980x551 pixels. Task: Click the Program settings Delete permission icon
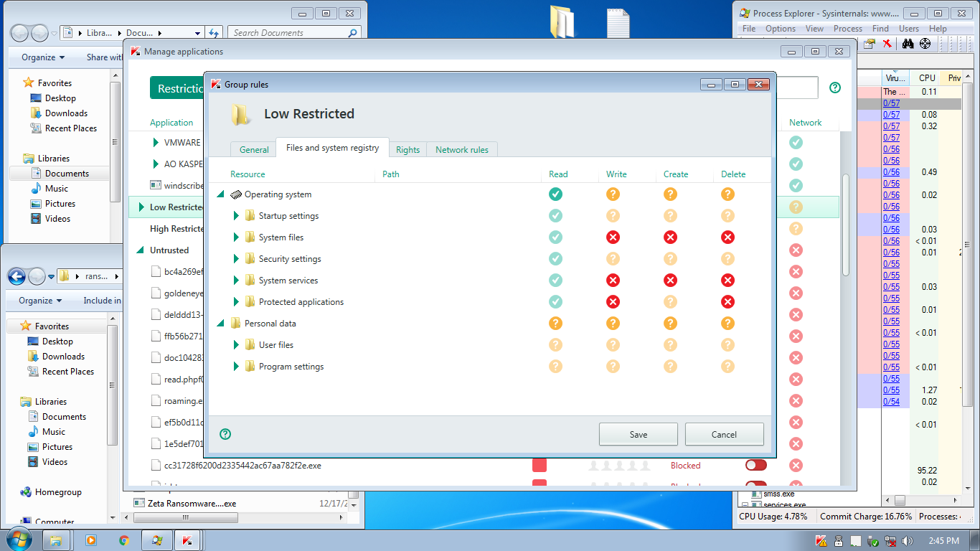(x=727, y=366)
